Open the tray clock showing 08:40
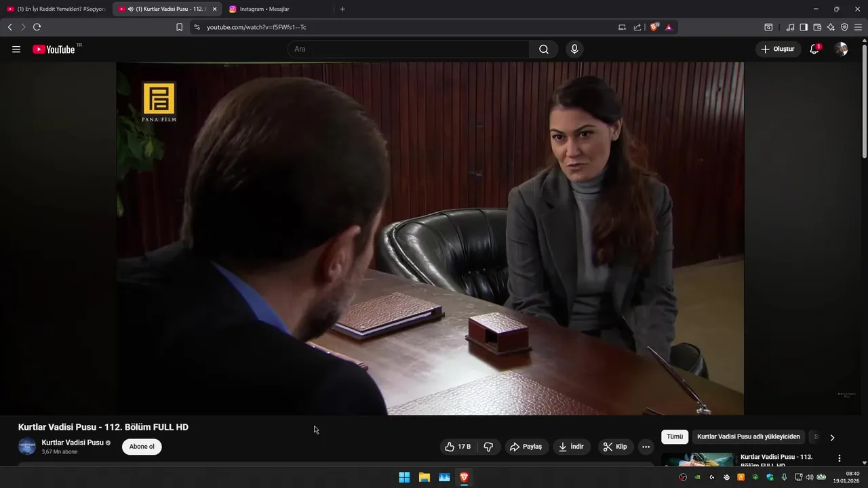The height and width of the screenshot is (488, 868). pyautogui.click(x=847, y=477)
